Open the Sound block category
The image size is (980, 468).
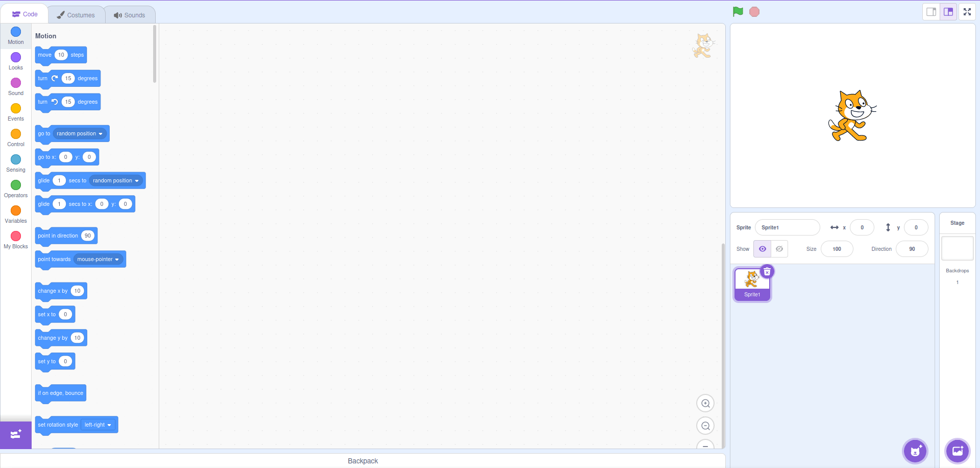16,87
